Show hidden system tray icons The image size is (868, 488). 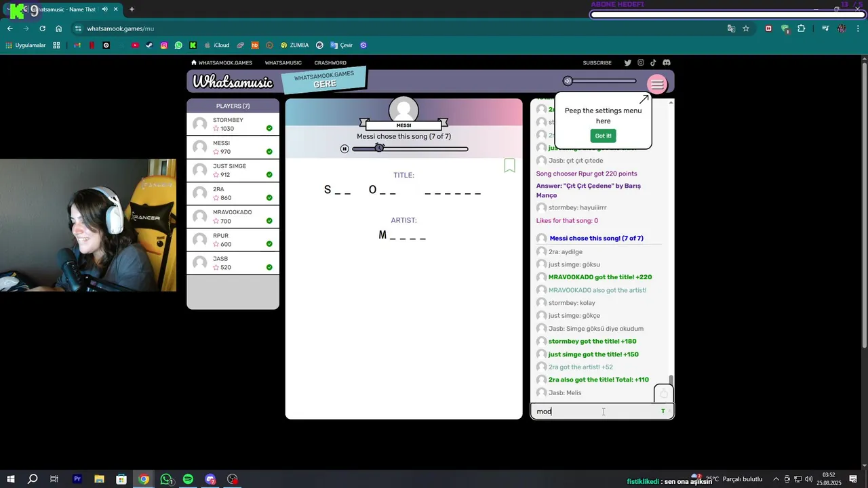tap(776, 479)
